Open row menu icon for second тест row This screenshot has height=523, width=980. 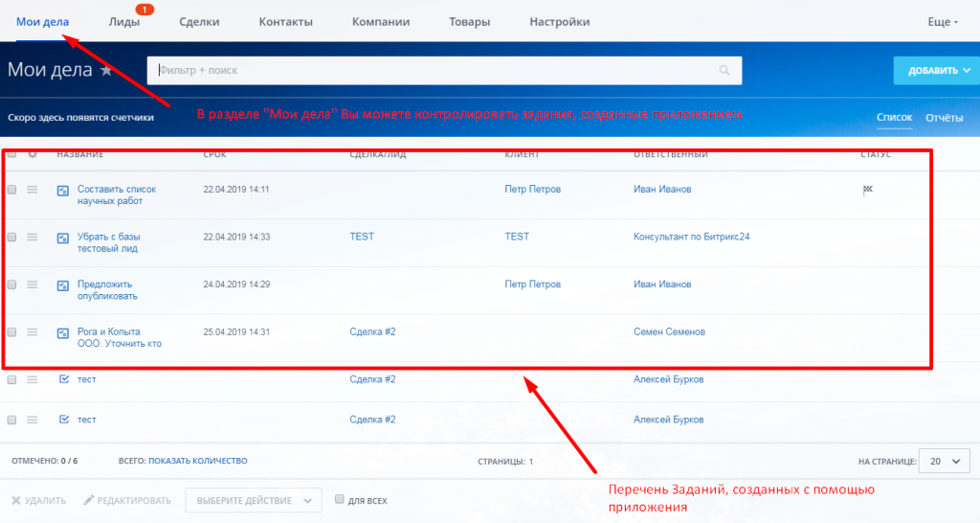coord(32,420)
